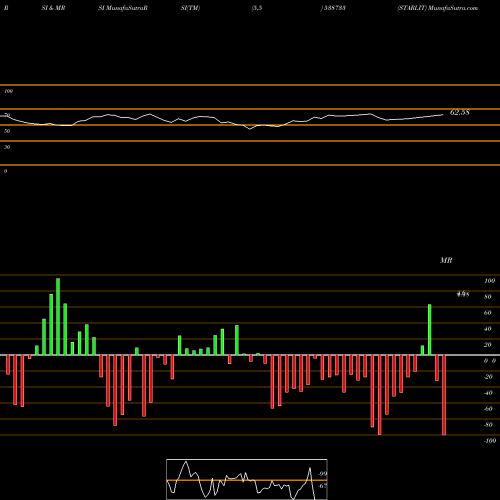This screenshot has height=500, width=500.
Task: Click the -80 label on the MR axis
Action: 488,425
